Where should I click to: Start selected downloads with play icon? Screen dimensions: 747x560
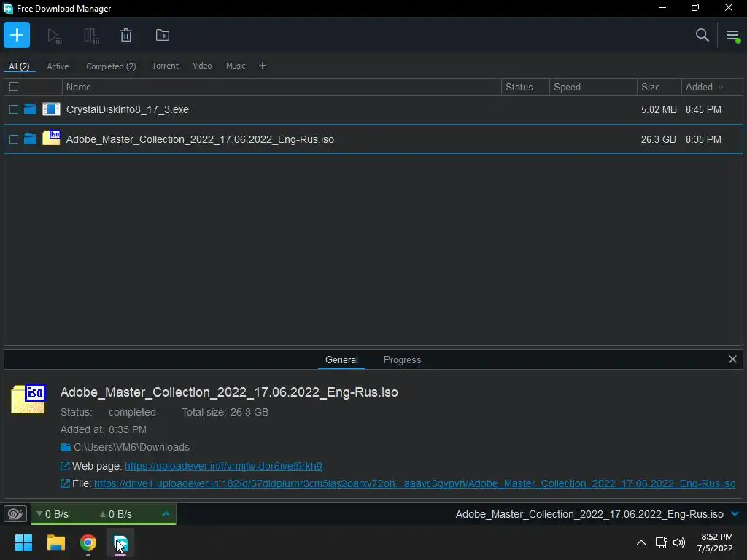[x=54, y=36]
